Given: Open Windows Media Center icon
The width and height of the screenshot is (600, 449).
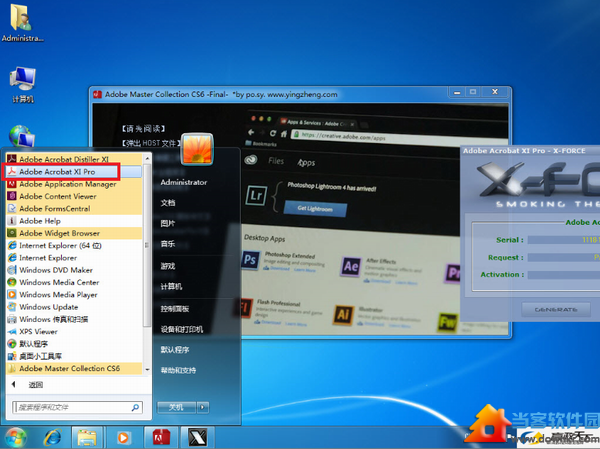Looking at the screenshot, I should 12,282.
